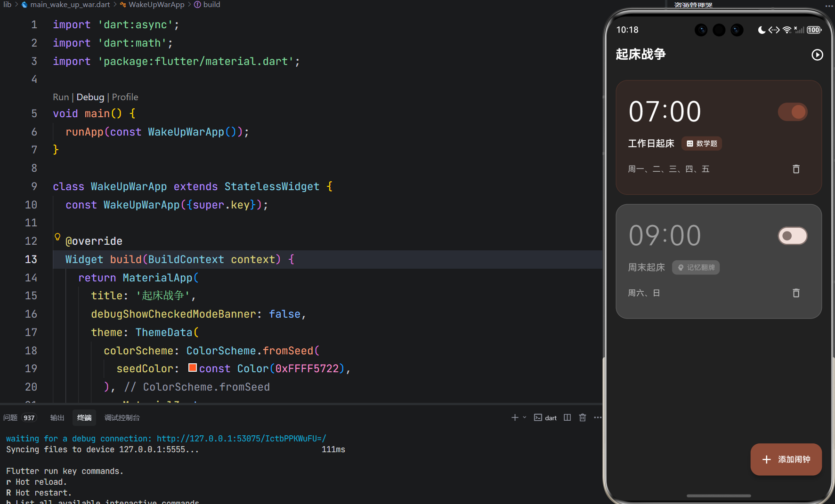The height and width of the screenshot is (504, 835).
Task: Delete the 工作日起床 alarm with trash icon
Action: (796, 169)
